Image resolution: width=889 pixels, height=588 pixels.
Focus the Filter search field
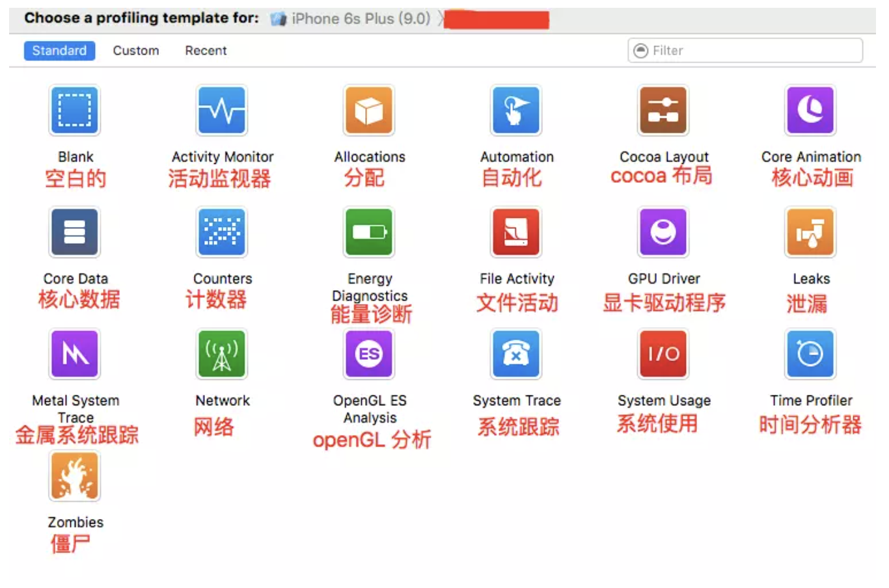coord(745,51)
